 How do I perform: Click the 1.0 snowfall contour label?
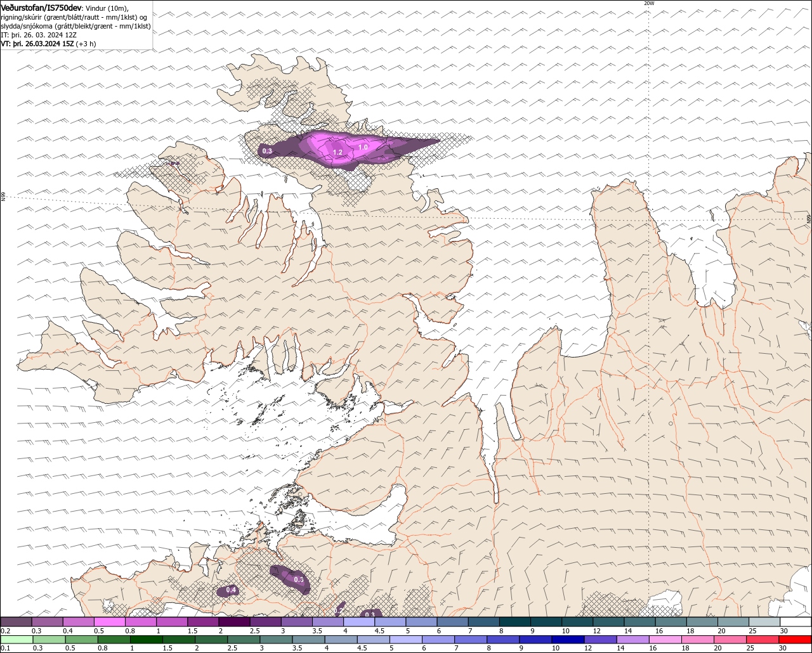[363, 147]
